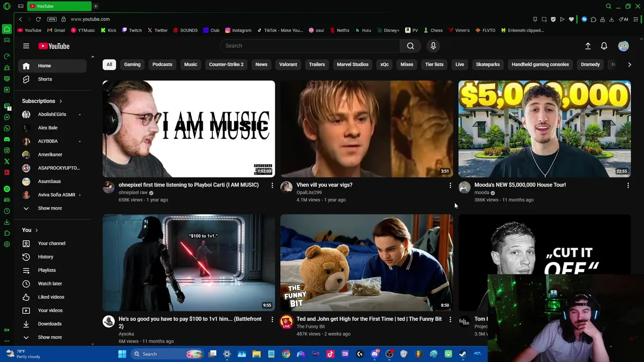Click the YouTube logo
This screenshot has width=644, height=362.
54,46
